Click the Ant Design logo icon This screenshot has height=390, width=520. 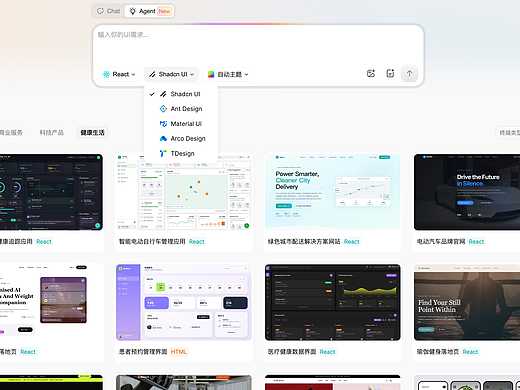(x=163, y=109)
